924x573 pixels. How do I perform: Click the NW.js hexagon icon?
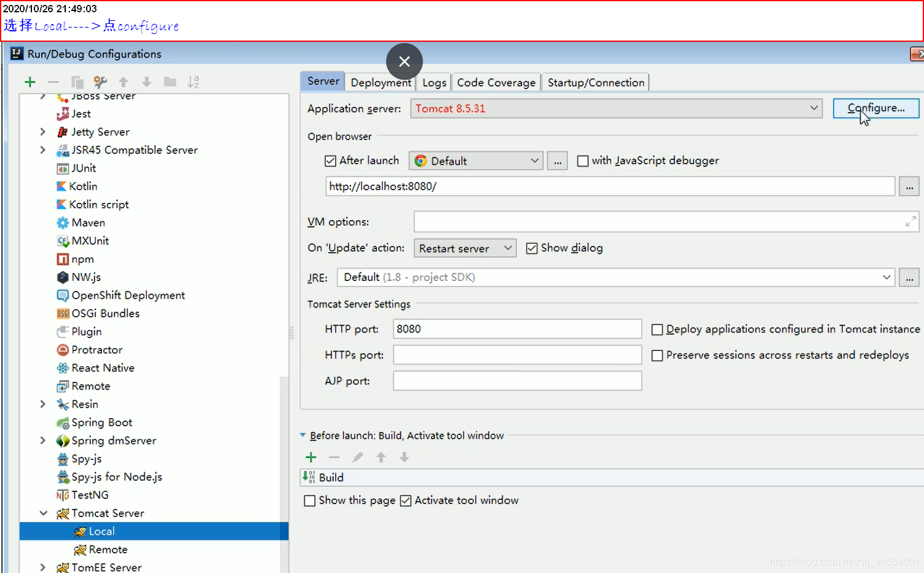(x=63, y=277)
